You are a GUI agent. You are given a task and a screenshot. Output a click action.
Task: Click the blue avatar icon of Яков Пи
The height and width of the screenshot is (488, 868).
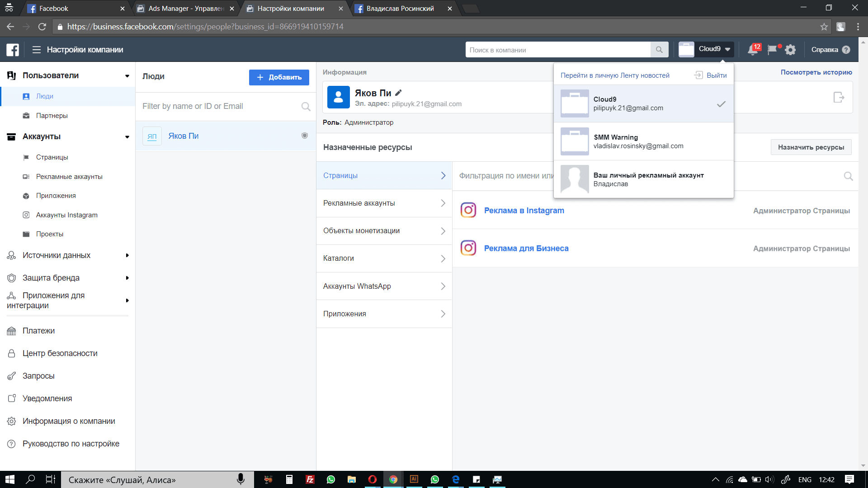(x=339, y=97)
